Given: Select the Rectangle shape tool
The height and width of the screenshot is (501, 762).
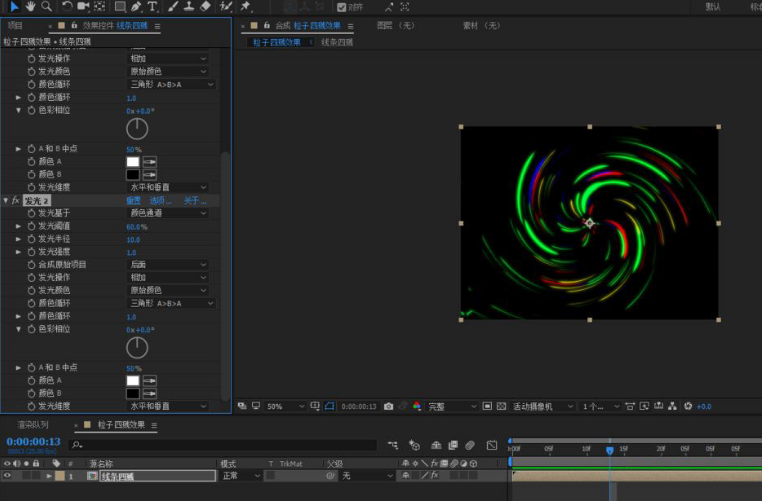Looking at the screenshot, I should pos(120,6).
